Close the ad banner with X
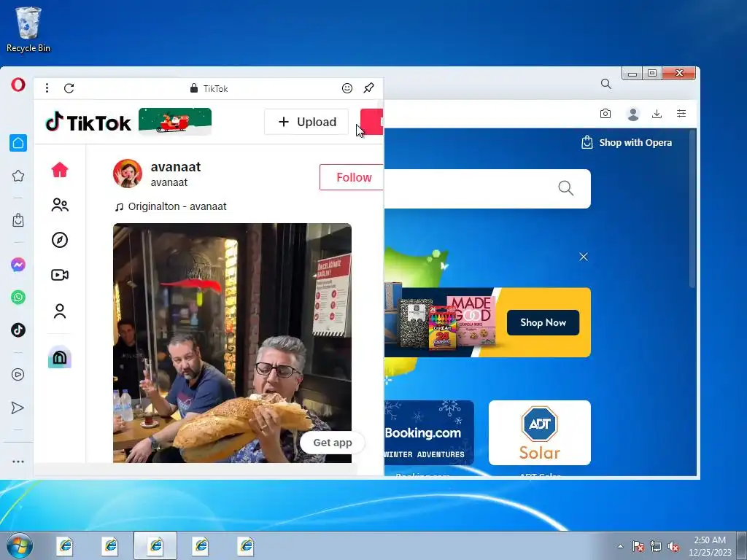This screenshot has height=560, width=747. click(x=584, y=257)
